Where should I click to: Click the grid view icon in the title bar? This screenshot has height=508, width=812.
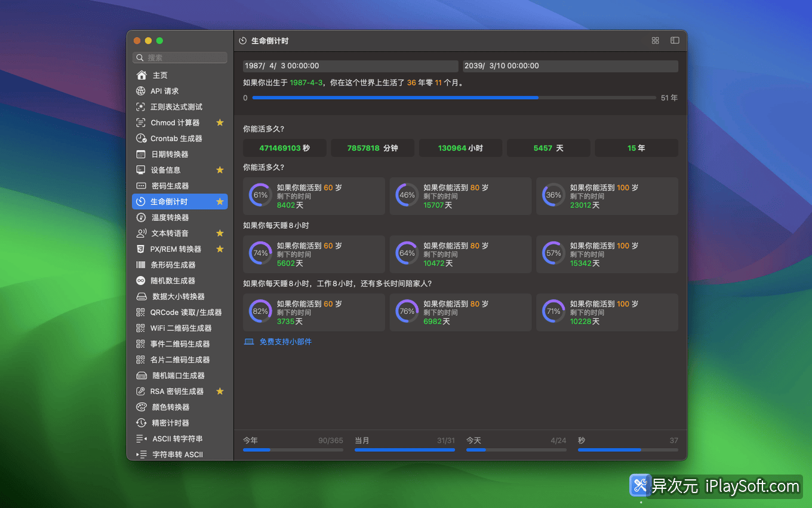655,40
